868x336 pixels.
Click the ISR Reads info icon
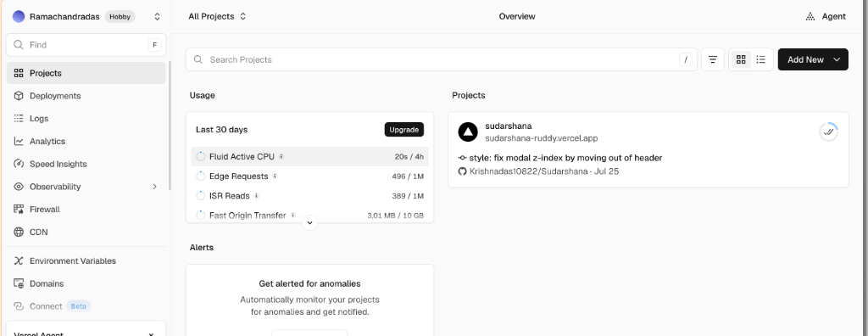pos(257,196)
